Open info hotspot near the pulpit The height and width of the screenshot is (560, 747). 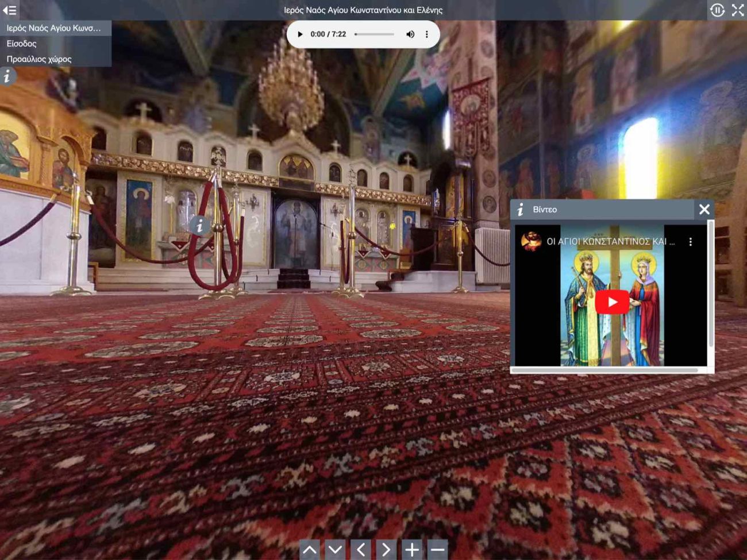[7, 76]
